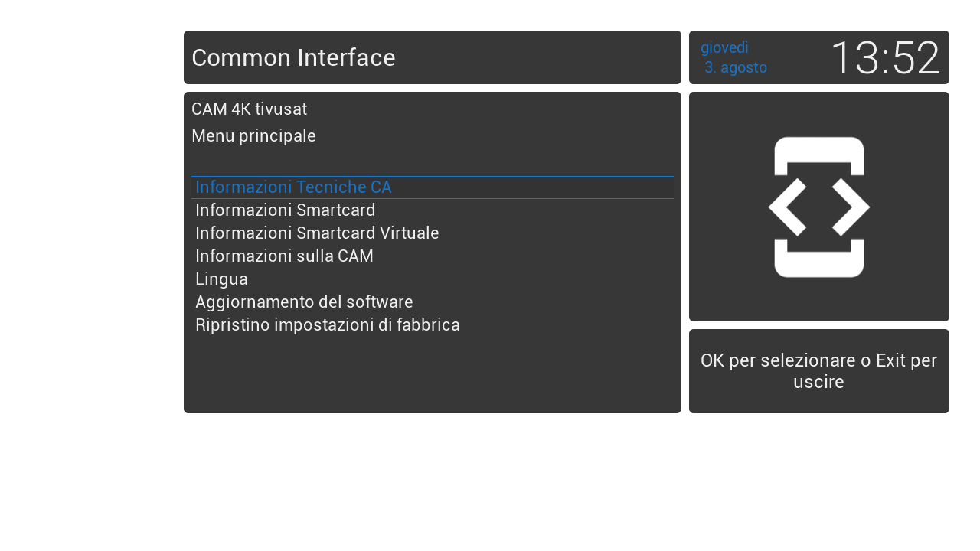This screenshot has height=551, width=980.
Task: Choose the Lingua menu item
Action: (x=433, y=279)
